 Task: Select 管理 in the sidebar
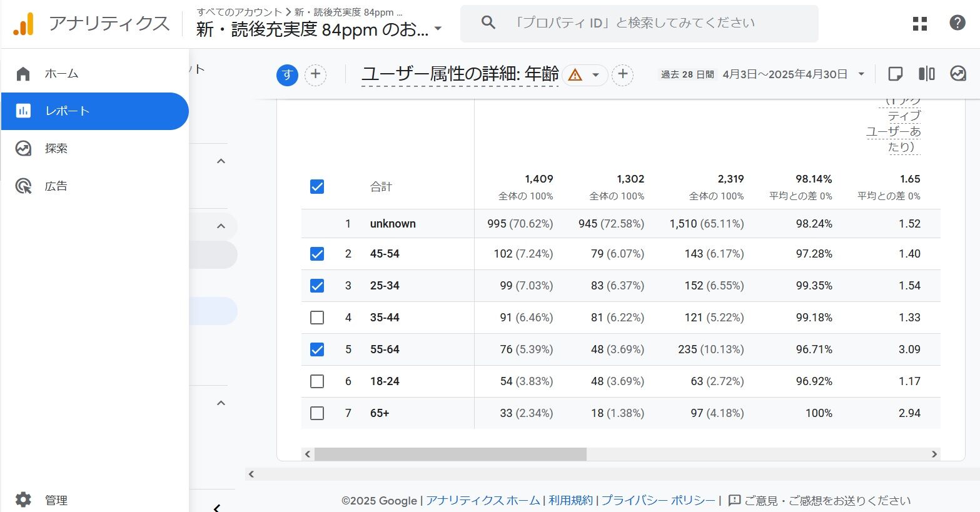(x=95, y=500)
